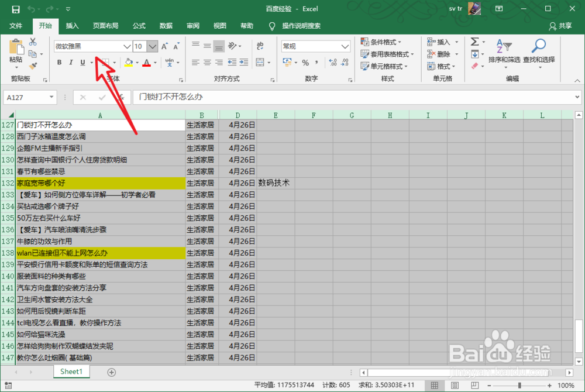Switch to Normal view in status bar
Viewport: 585px width, 392px height.
pos(435,386)
